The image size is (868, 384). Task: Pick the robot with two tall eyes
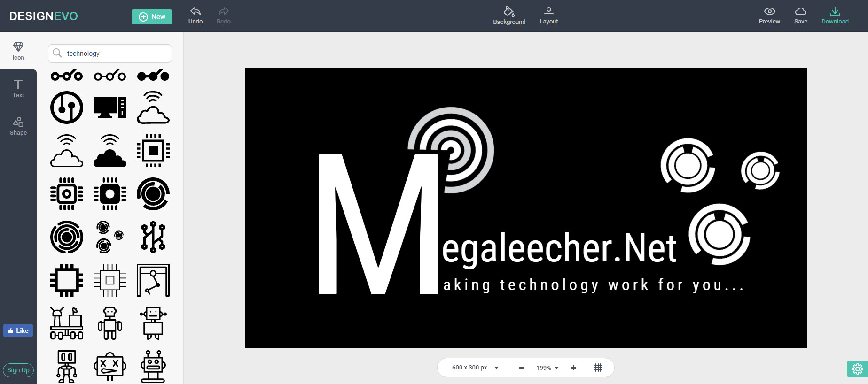(x=67, y=367)
